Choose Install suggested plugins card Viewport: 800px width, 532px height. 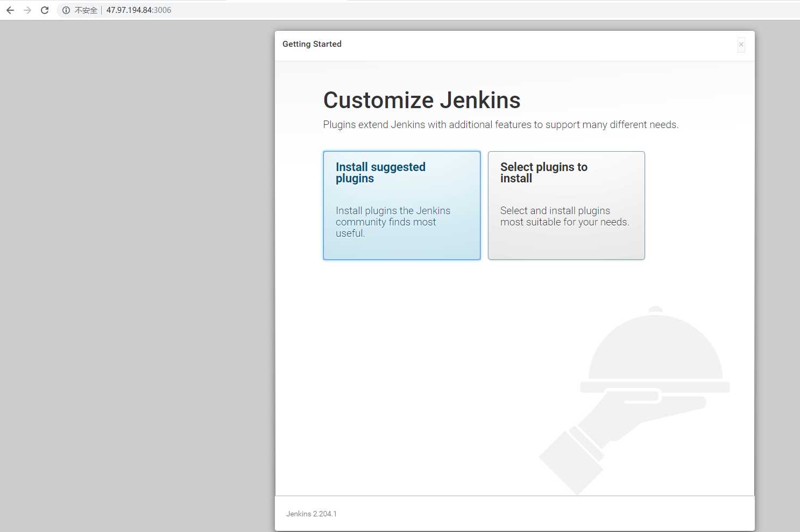tap(402, 205)
